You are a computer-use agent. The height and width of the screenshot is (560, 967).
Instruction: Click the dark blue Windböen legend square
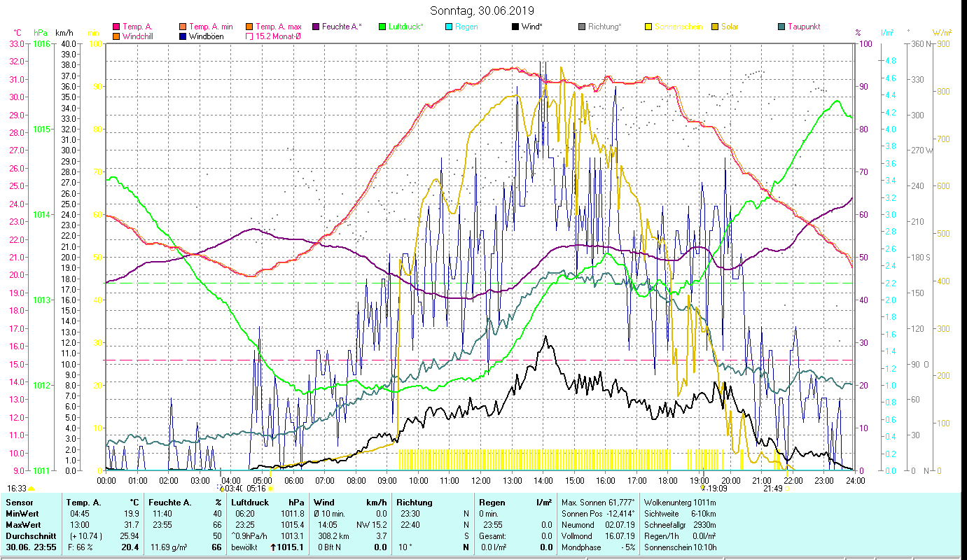click(x=183, y=36)
